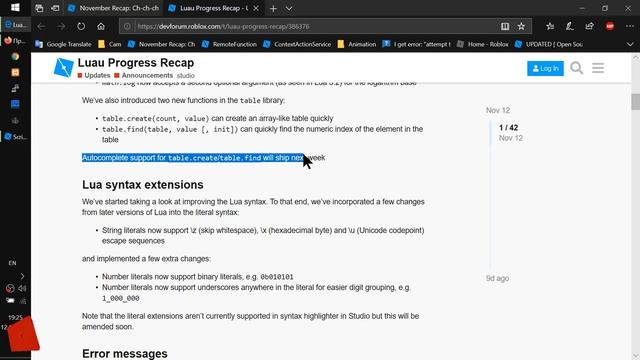Switch to Edge Luau taskbar item
Image resolution: width=640 pixels, height=360 pixels.
(x=16, y=24)
